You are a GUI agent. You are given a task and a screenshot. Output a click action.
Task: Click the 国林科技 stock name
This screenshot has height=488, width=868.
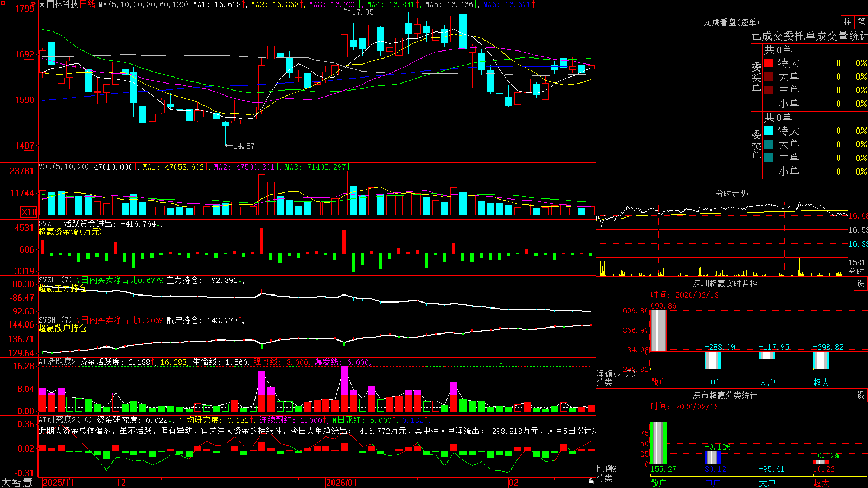[x=62, y=4]
